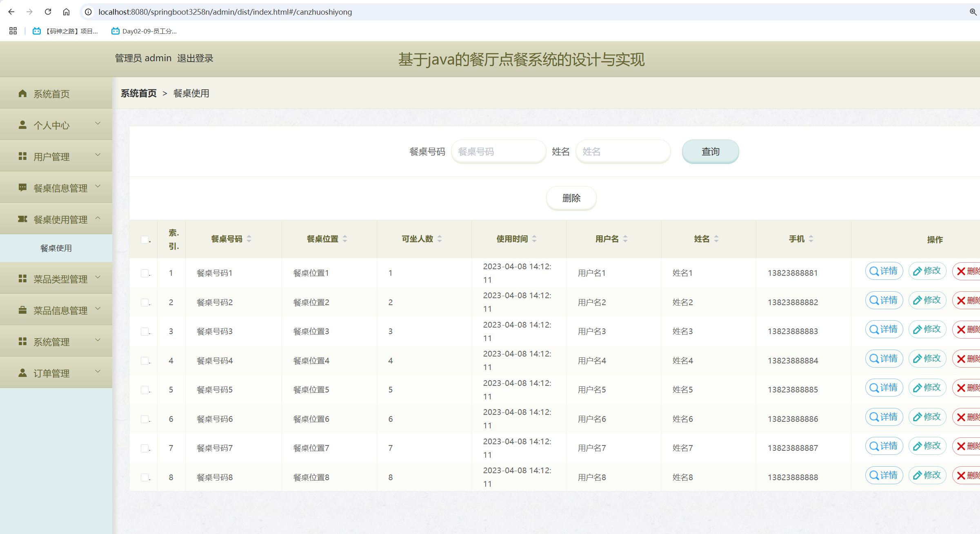Screen dimensions: 980x534
Task: Open 详情 for the 用户名8 row
Action: [884, 475]
